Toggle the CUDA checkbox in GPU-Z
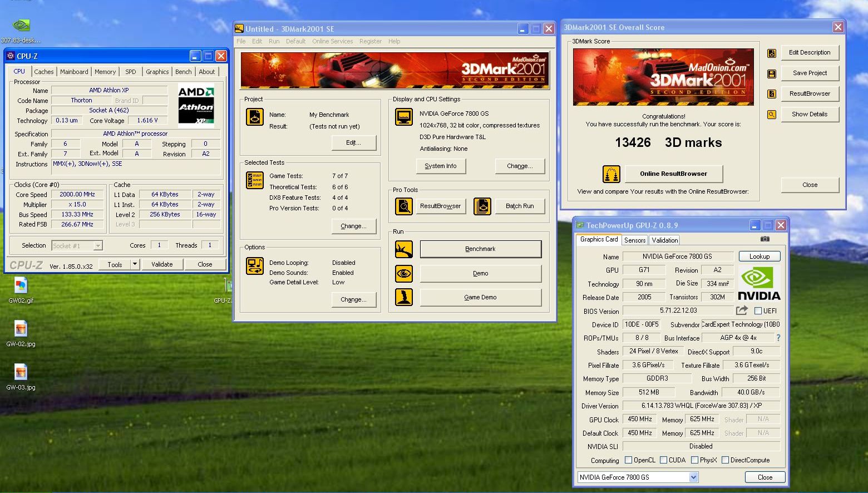This screenshot has width=868, height=493. click(x=663, y=460)
